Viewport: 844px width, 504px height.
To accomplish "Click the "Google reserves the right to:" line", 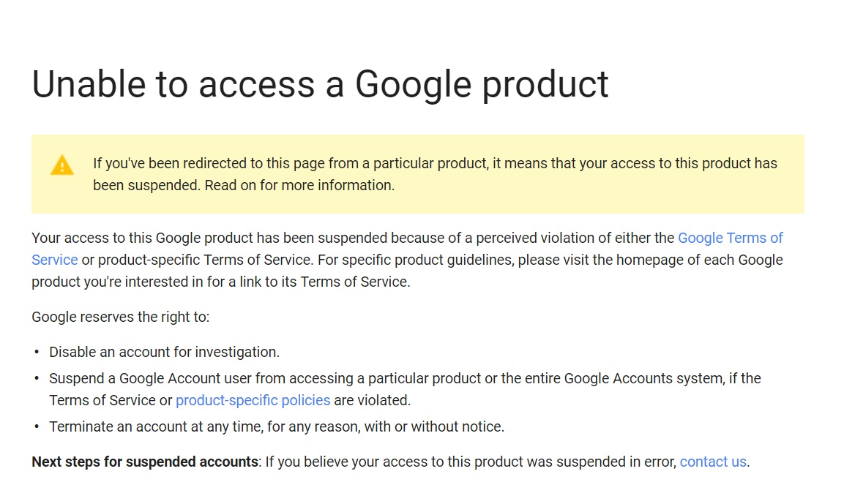I will click(x=121, y=317).
